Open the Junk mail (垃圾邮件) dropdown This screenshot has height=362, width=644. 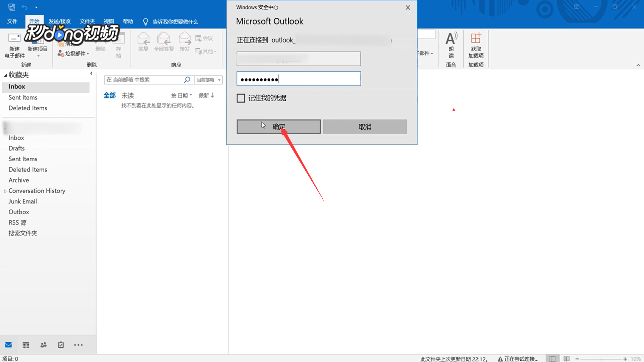coord(73,53)
